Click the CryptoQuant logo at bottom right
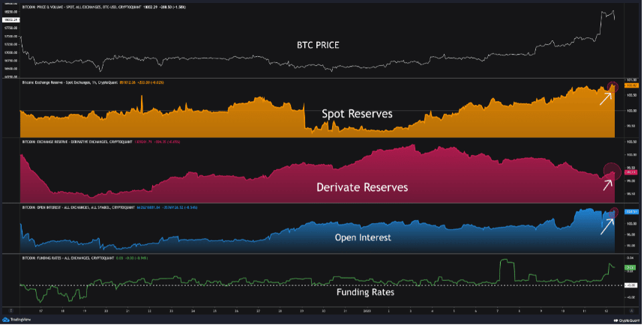The width and height of the screenshot is (644, 328). point(627,321)
